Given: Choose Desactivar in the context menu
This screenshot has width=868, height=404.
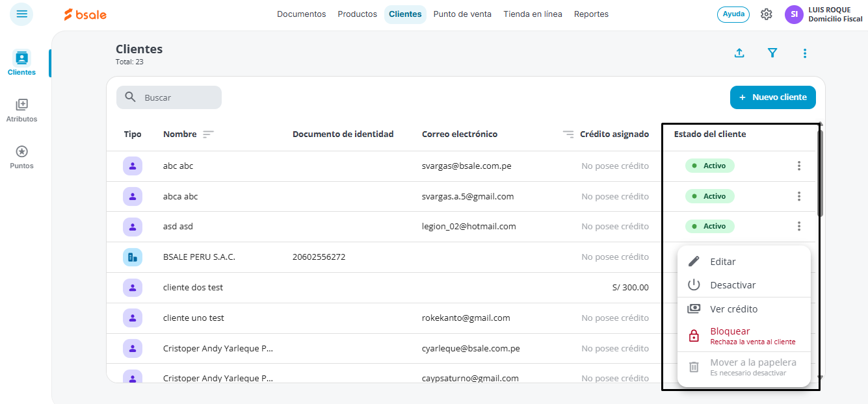Looking at the screenshot, I should pos(744,285).
